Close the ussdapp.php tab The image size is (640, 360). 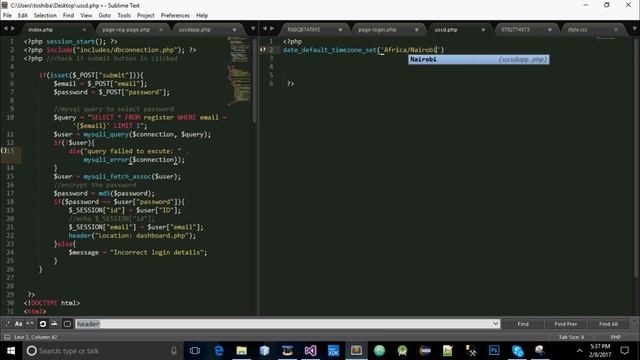[x=234, y=29]
